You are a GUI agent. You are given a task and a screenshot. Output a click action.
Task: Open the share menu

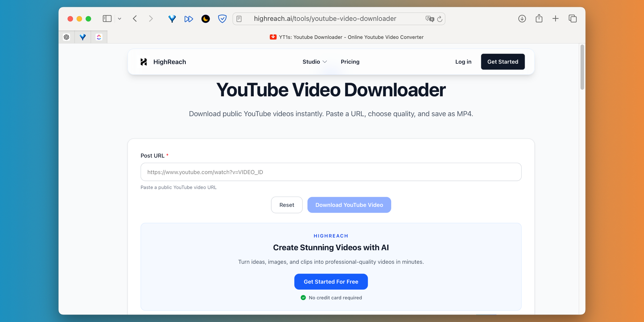click(539, 18)
